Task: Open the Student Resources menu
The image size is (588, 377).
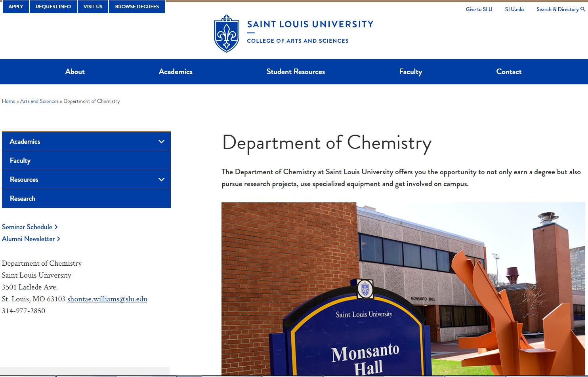Action: click(x=296, y=72)
